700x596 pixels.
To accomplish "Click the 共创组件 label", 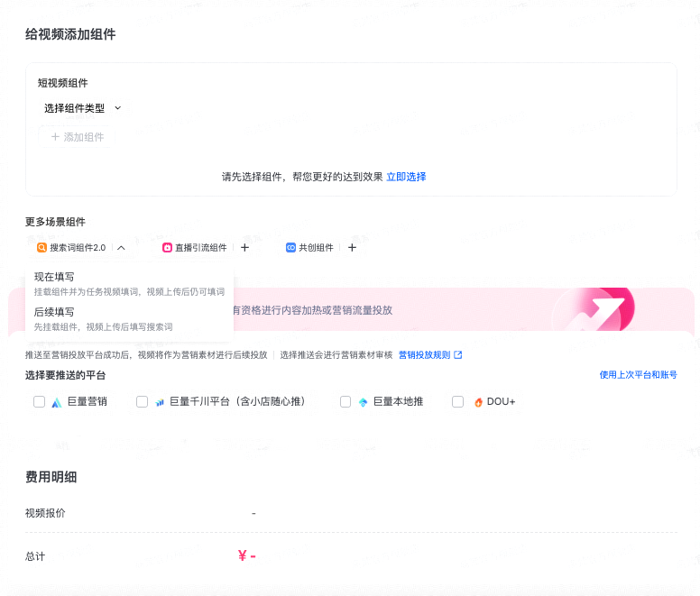I will click(x=316, y=248).
